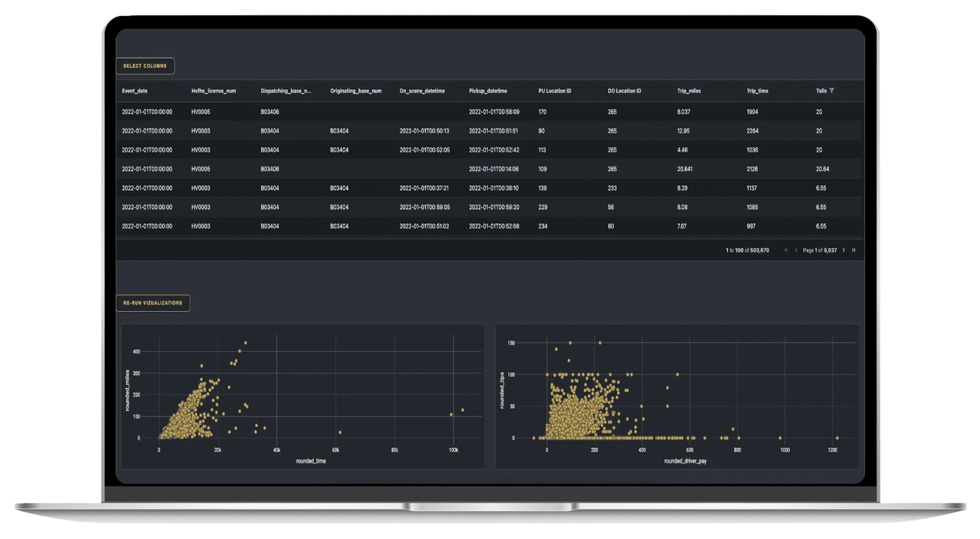Click the PU Location ID column header
The image size is (980, 539).
[555, 91]
